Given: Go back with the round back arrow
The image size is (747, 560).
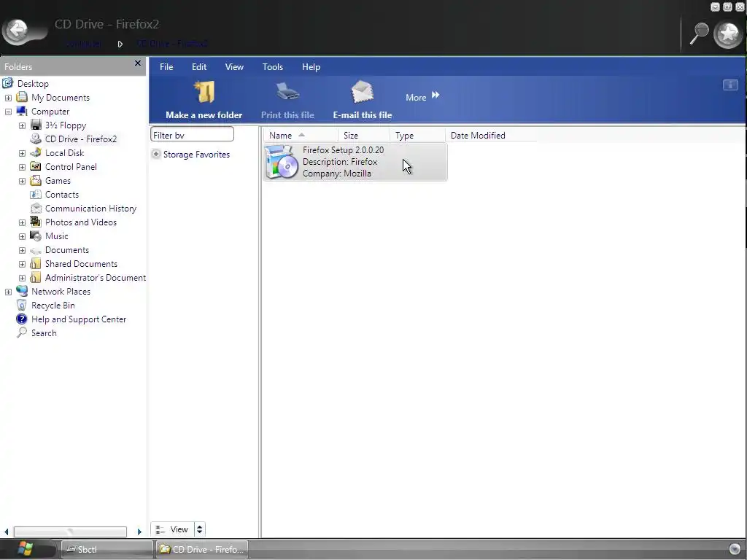Looking at the screenshot, I should (17, 31).
